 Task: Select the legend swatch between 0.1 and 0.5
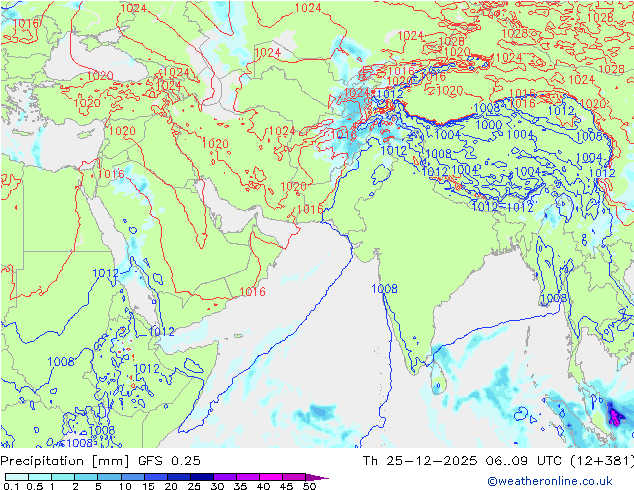[17, 477]
